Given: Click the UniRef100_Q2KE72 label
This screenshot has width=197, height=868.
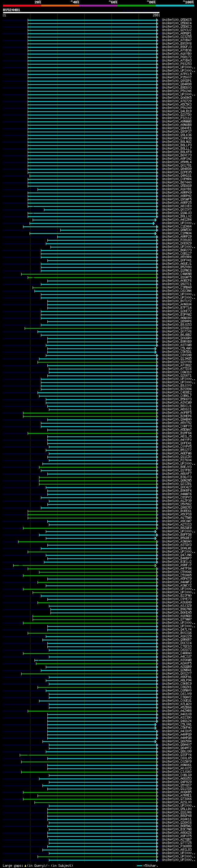Looking at the screenshot, I should coord(177,311).
